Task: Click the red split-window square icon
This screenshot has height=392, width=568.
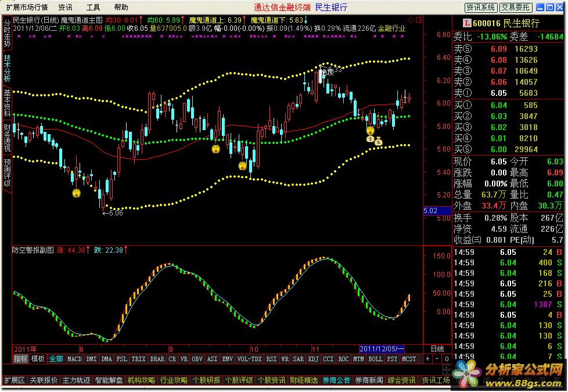Action: 419,20
